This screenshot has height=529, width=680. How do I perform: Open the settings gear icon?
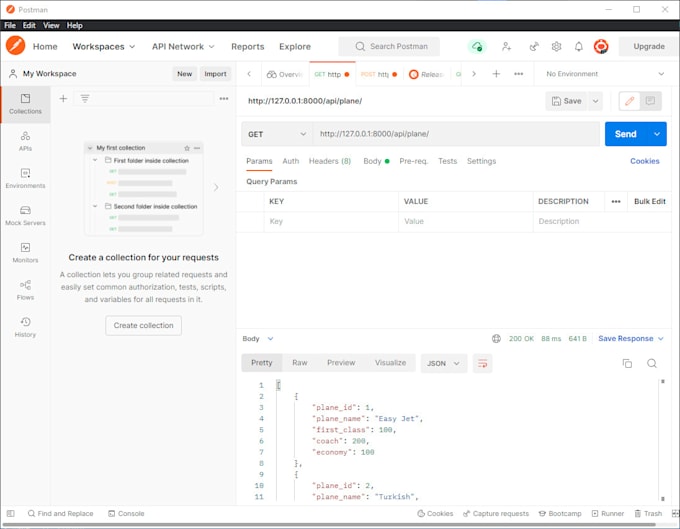click(556, 46)
